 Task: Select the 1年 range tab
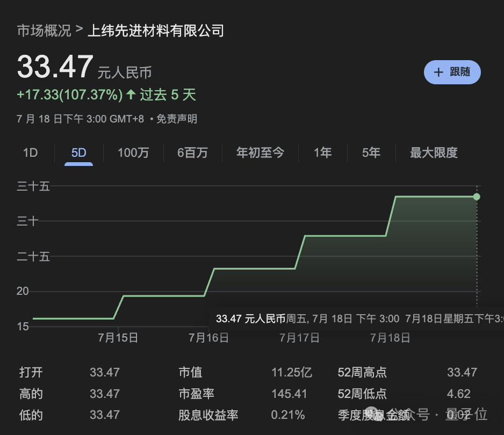[322, 153]
